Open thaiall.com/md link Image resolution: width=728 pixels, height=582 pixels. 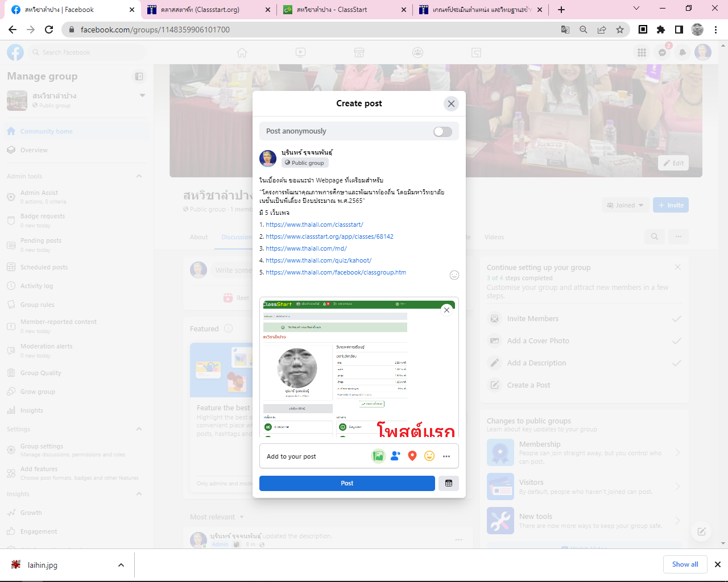[x=306, y=248]
